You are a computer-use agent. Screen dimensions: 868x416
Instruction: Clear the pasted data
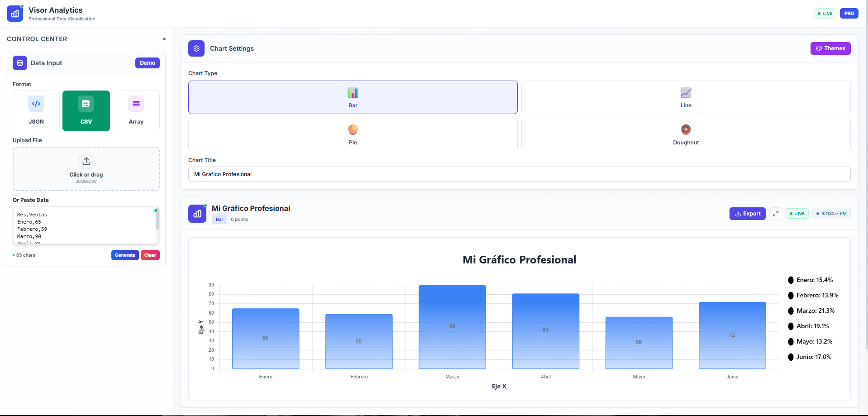tap(150, 255)
